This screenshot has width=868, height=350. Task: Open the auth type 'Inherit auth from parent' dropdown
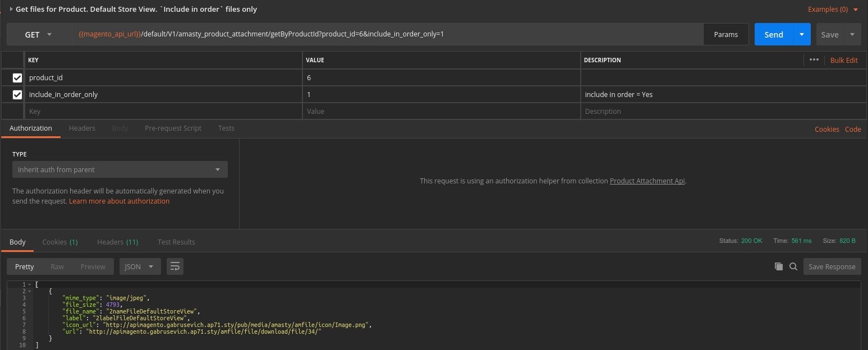120,169
